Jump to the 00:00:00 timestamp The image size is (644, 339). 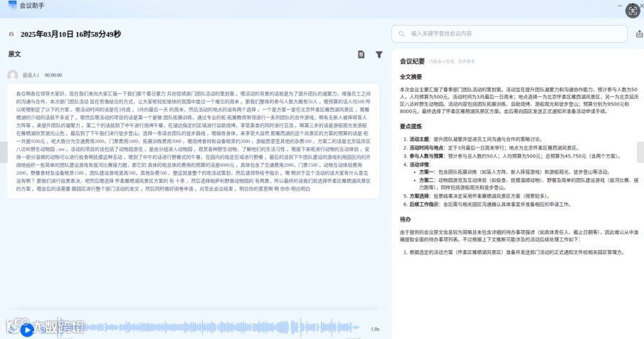tap(53, 75)
